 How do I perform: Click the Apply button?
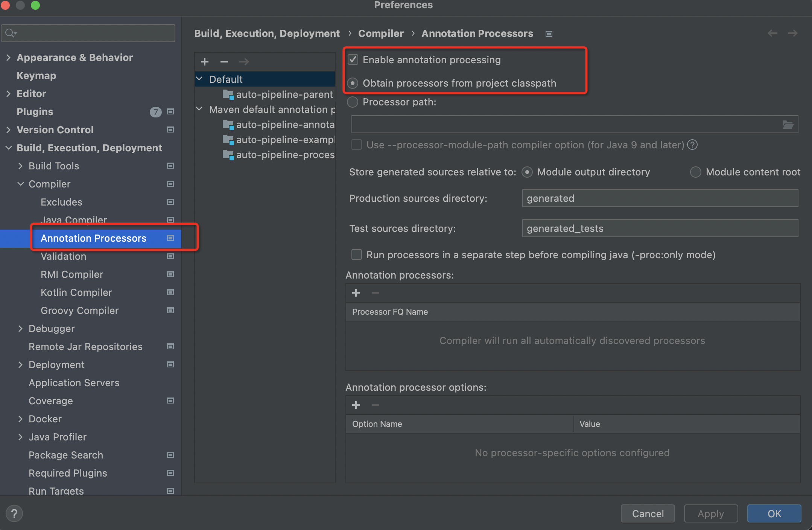[710, 513]
